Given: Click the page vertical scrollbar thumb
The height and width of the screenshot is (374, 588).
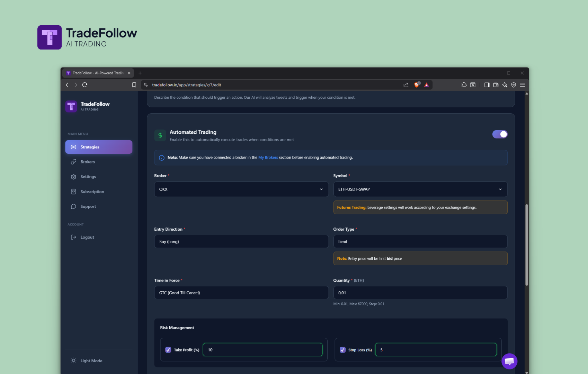Looking at the screenshot, I should (527, 245).
